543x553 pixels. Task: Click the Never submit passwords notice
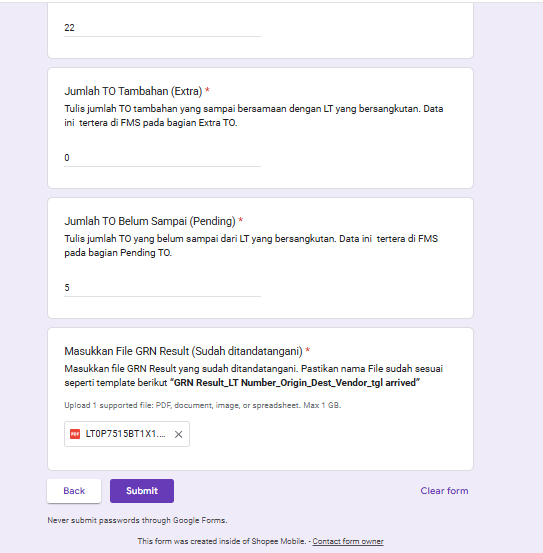[137, 520]
